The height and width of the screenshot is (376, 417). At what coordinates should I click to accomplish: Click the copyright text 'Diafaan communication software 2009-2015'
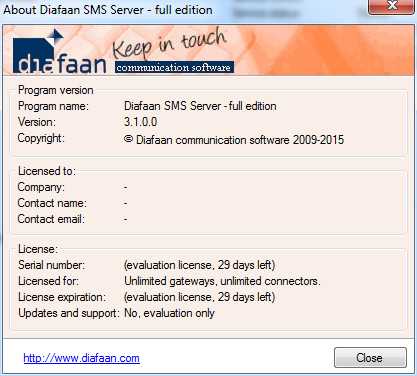point(240,140)
